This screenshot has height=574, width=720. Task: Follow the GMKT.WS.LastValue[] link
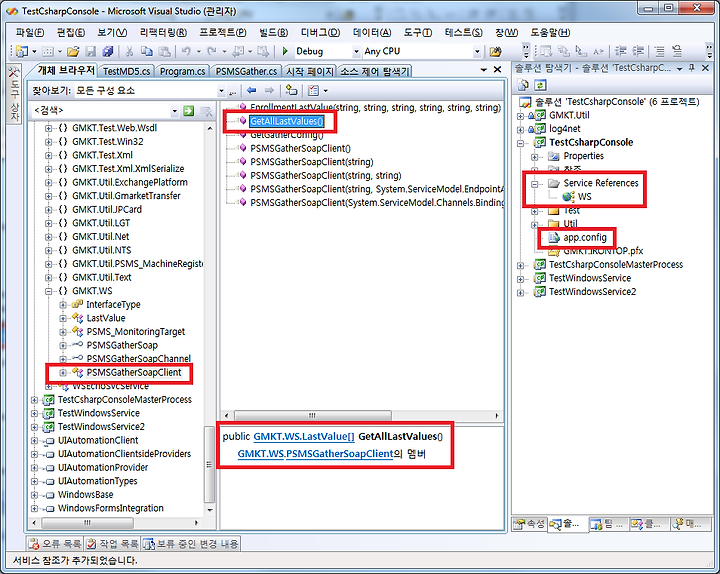click(304, 436)
